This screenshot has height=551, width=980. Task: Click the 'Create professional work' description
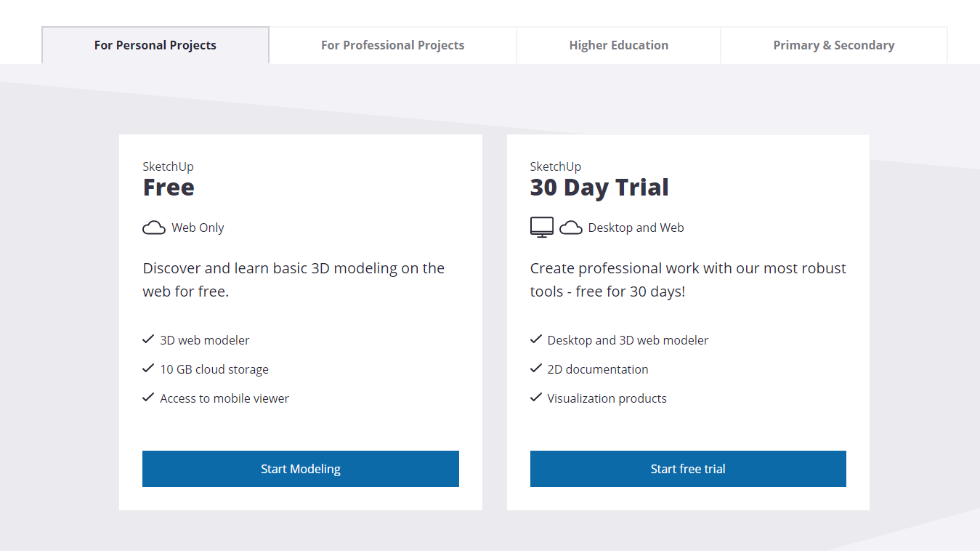(688, 280)
